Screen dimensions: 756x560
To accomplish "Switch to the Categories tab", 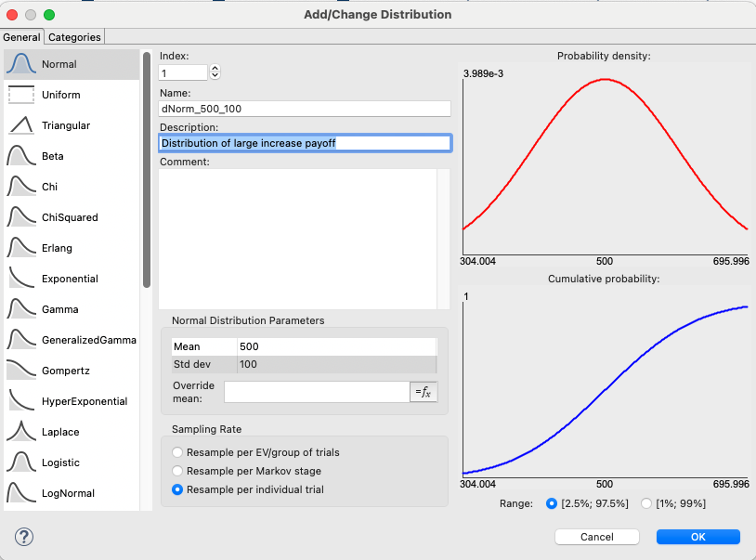I will [x=74, y=36].
